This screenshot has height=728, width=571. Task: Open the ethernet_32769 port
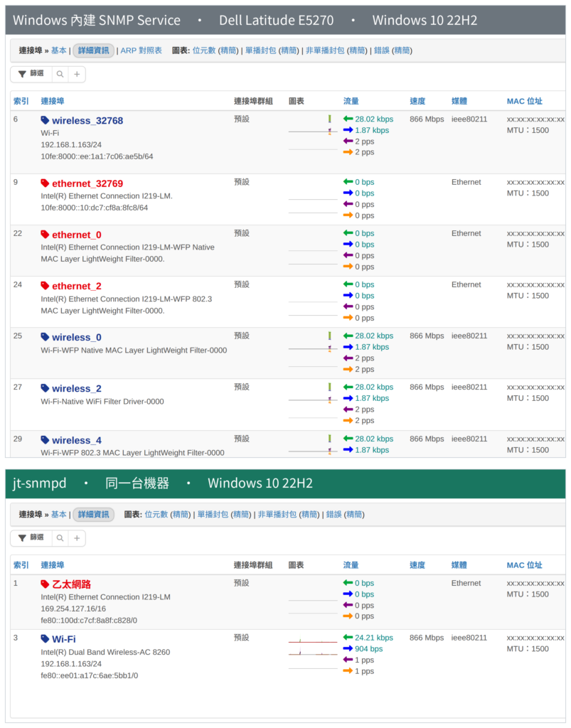(x=87, y=183)
